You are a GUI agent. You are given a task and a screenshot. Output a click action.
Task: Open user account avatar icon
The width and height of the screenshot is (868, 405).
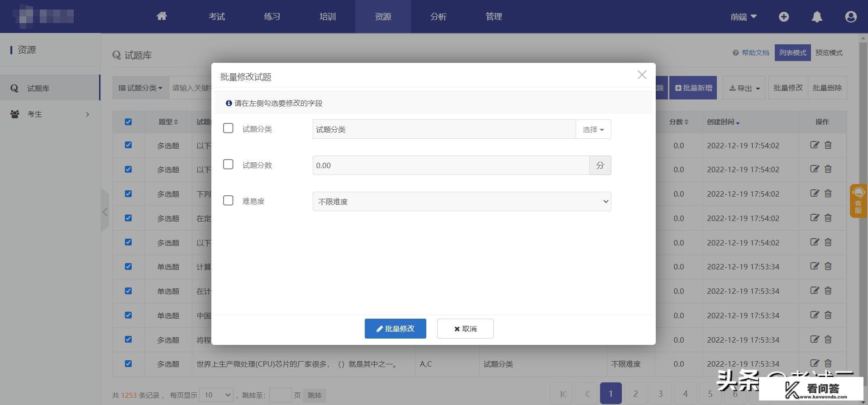pos(851,17)
